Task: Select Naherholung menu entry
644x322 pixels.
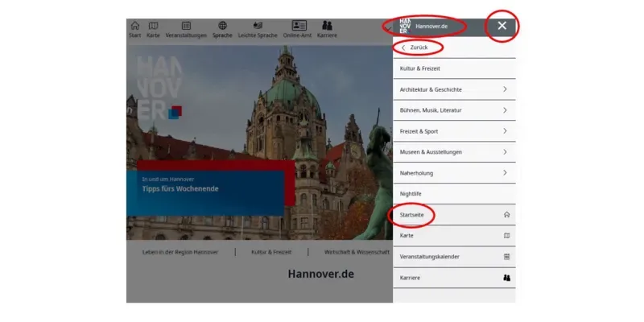Action: click(454, 173)
